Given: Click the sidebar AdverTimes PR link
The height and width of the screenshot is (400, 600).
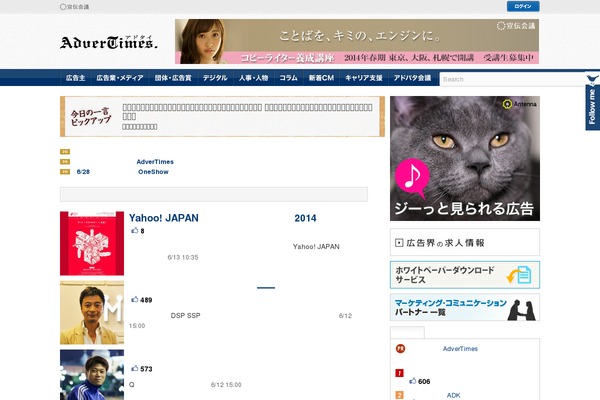Looking at the screenshot, I should coord(460,349).
